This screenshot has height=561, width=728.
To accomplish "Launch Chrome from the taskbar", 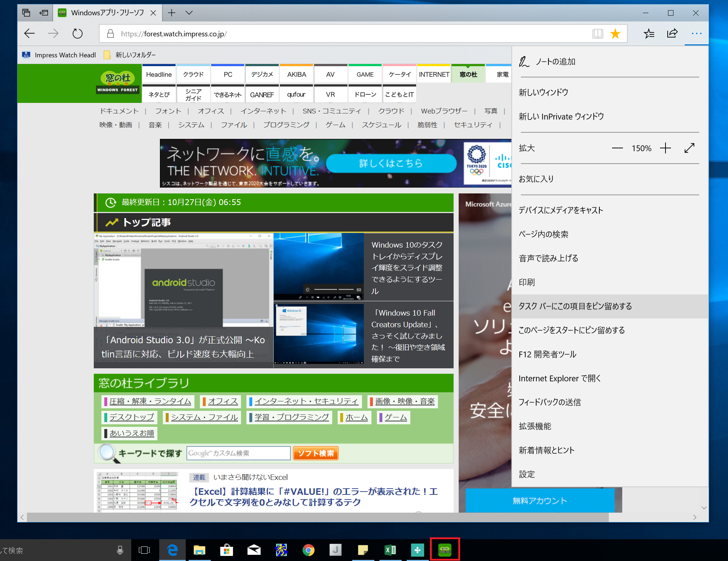I will tap(308, 550).
